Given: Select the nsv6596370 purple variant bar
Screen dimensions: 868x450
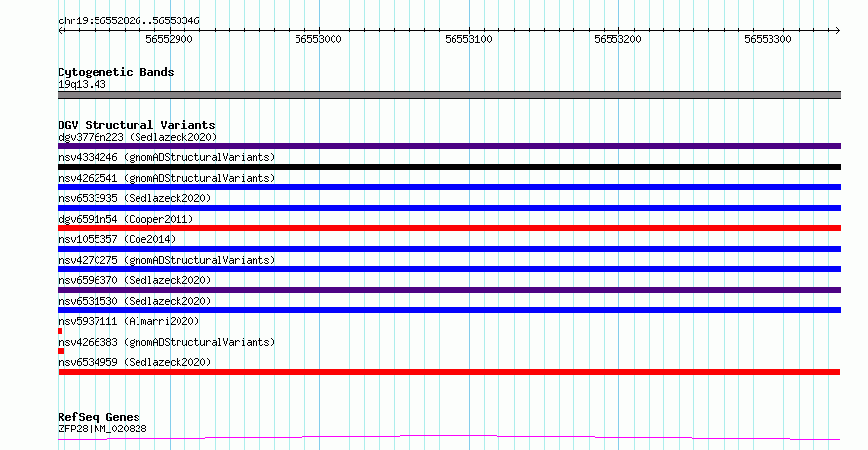Looking at the screenshot, I should pos(449,290).
